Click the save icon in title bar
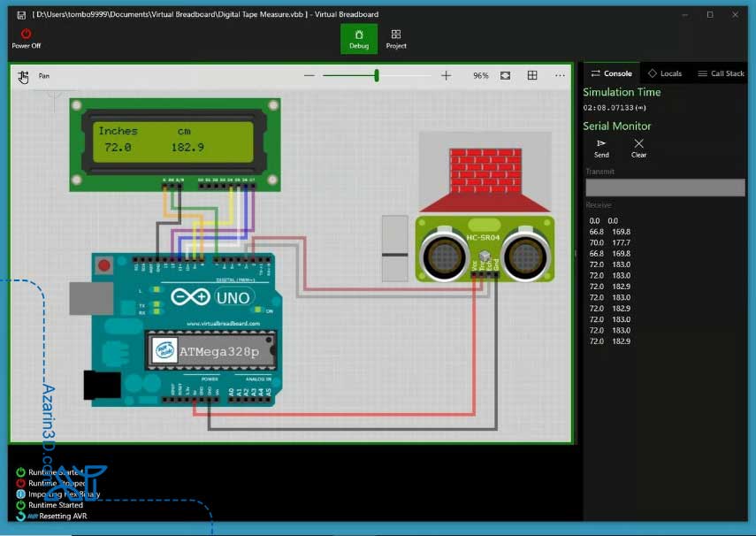The image size is (756, 536). [x=21, y=15]
